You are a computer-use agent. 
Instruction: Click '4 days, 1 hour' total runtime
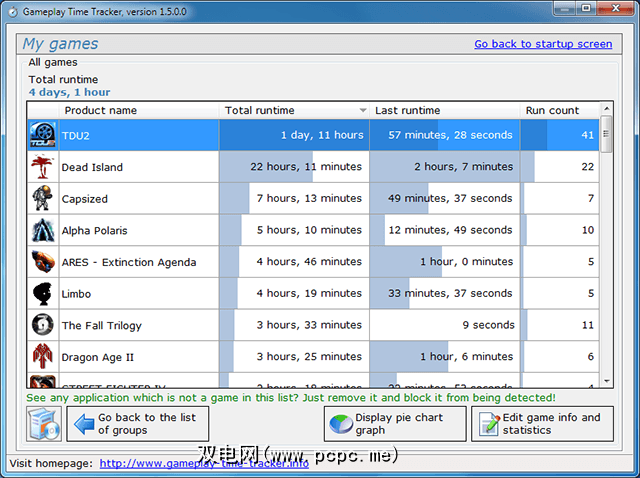tap(69, 92)
